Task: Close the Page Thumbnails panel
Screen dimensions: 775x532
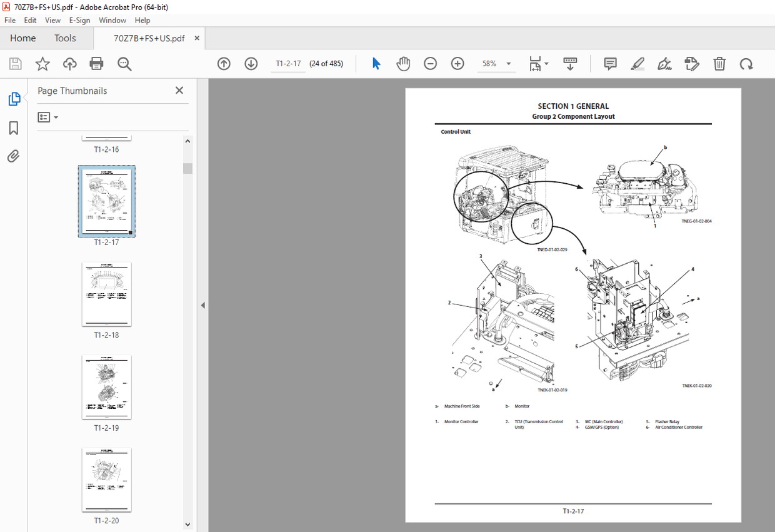Action: [179, 90]
